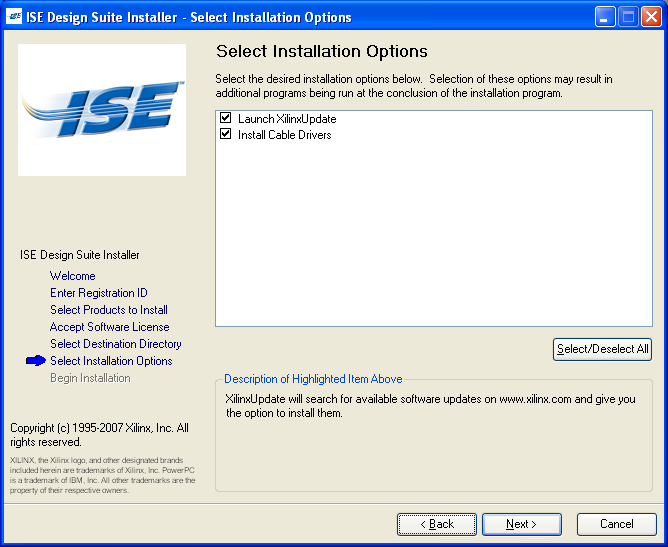Click the empty area of the options list
668x547 pixels.
[x=433, y=240]
